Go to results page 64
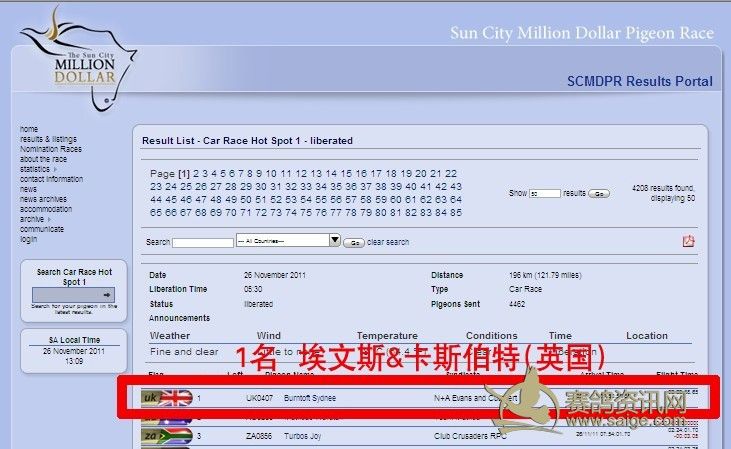The image size is (731, 449). pos(455,200)
